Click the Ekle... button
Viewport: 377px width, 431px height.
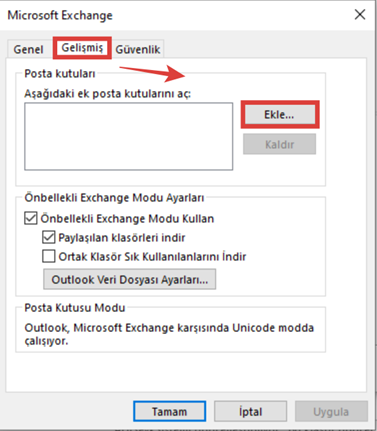279,115
